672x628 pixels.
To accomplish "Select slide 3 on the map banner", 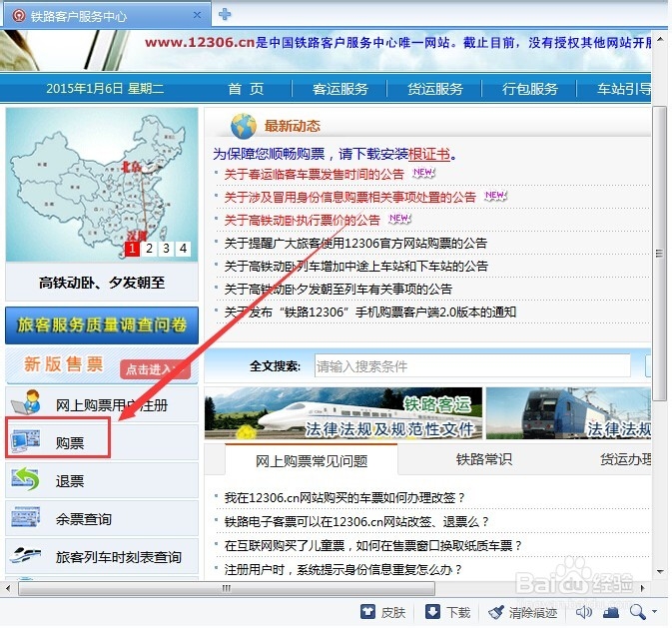I will click(166, 249).
